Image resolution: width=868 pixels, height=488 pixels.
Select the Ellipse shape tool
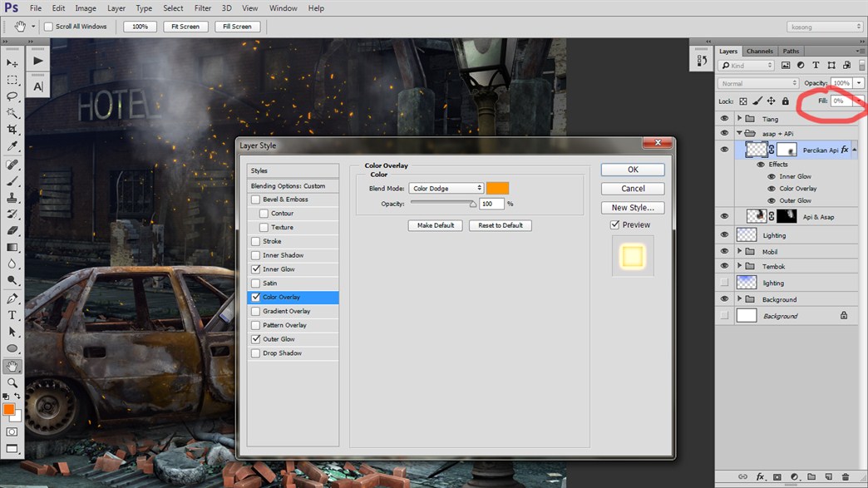12,348
